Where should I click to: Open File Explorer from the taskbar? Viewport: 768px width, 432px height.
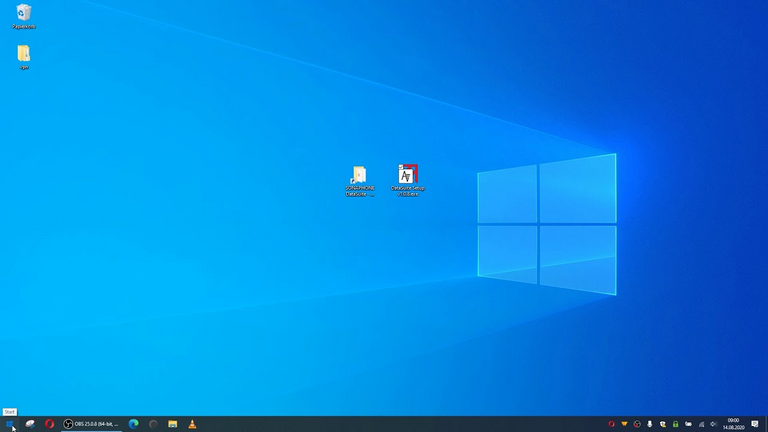pyautogui.click(x=173, y=424)
